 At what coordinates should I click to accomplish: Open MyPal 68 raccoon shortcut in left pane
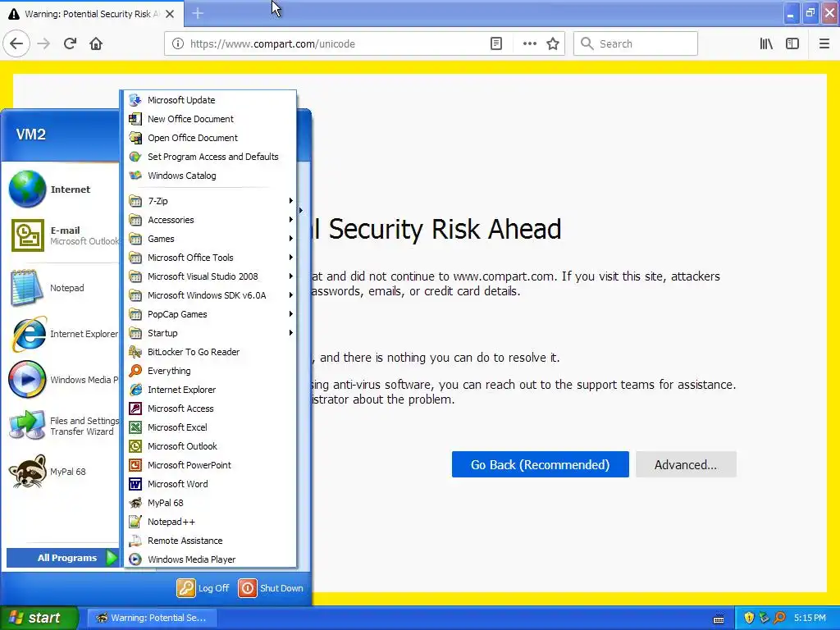pos(62,472)
